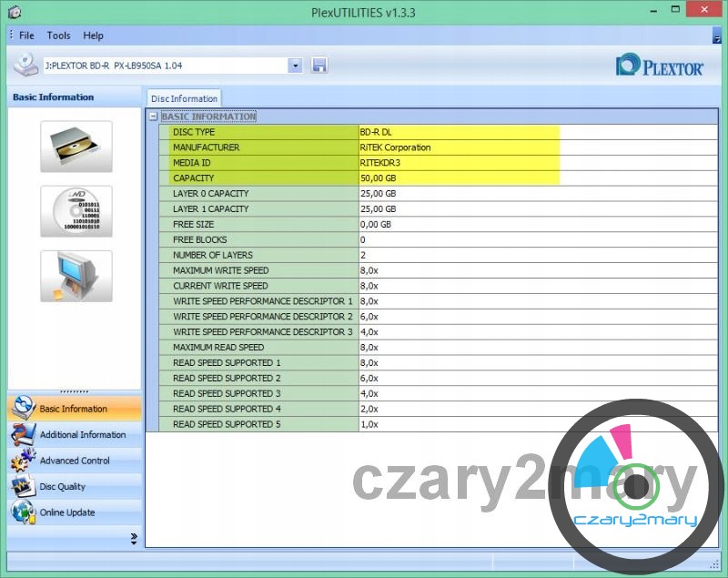The image size is (728, 578).
Task: Switch to the Disc Information tab
Action: pyautogui.click(x=184, y=98)
